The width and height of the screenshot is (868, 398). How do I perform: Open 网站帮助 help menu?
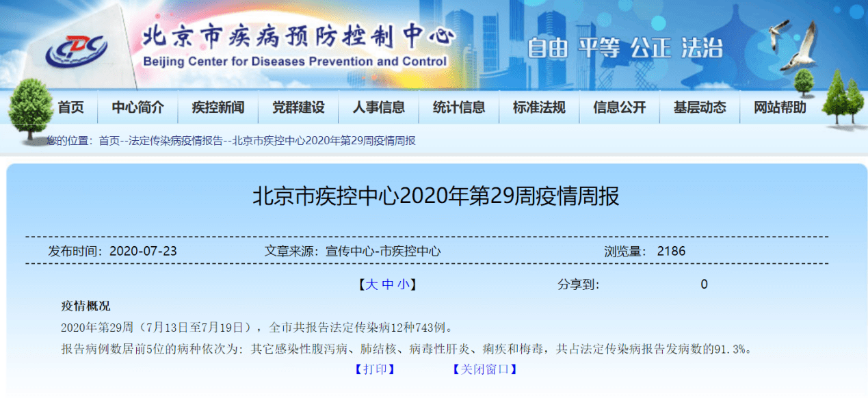click(x=780, y=107)
